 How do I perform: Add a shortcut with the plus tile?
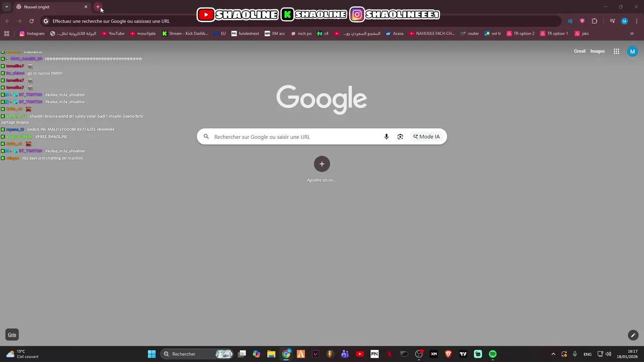322,164
